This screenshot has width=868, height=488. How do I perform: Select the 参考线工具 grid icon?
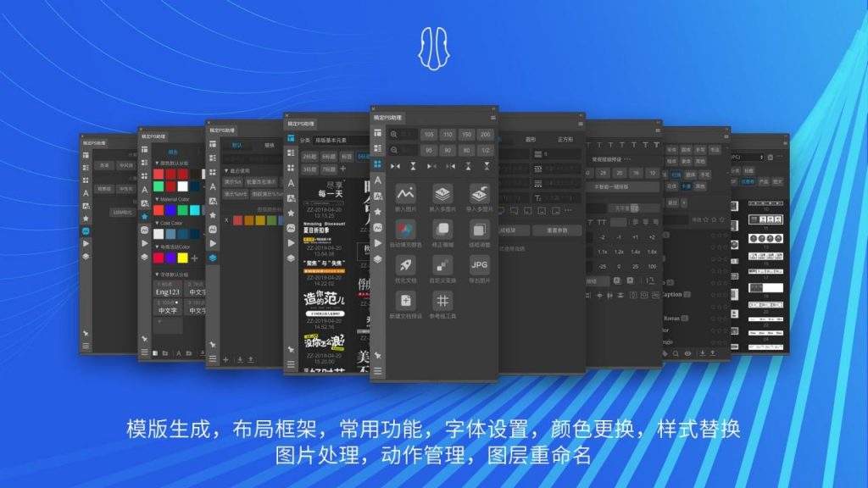pos(442,300)
